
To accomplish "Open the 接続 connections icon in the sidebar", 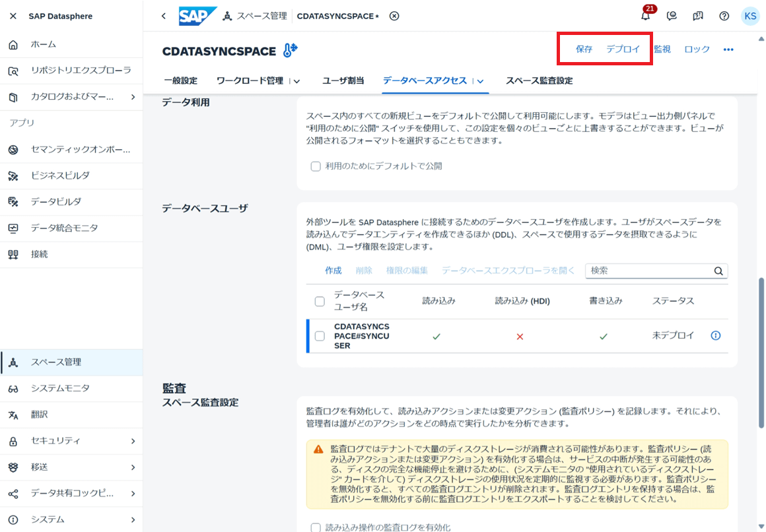I will pos(13,255).
